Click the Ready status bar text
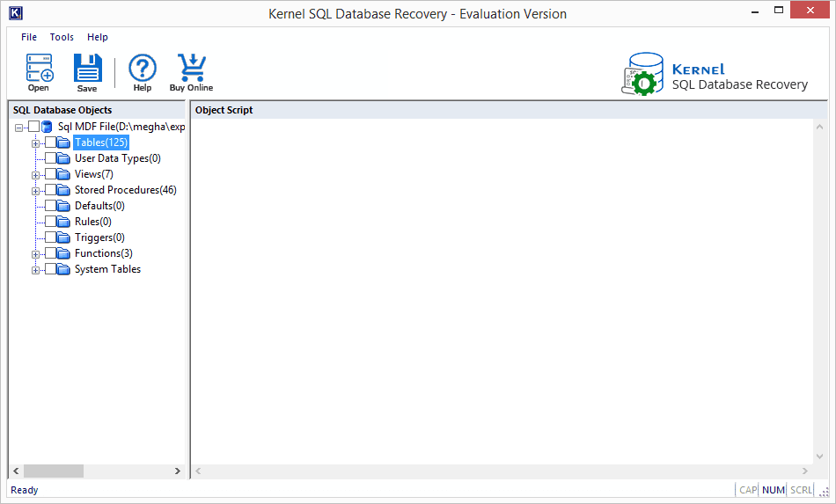The image size is (836, 504). coord(25,490)
